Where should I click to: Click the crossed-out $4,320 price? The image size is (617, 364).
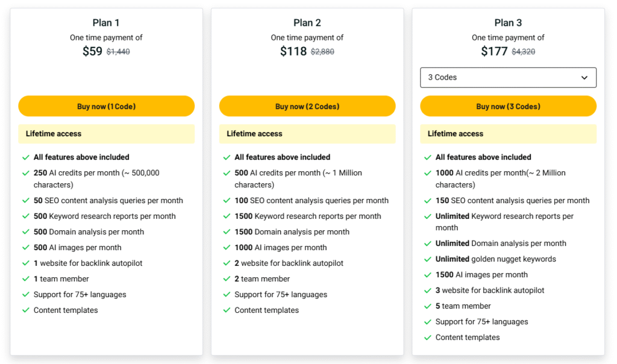pyautogui.click(x=523, y=52)
